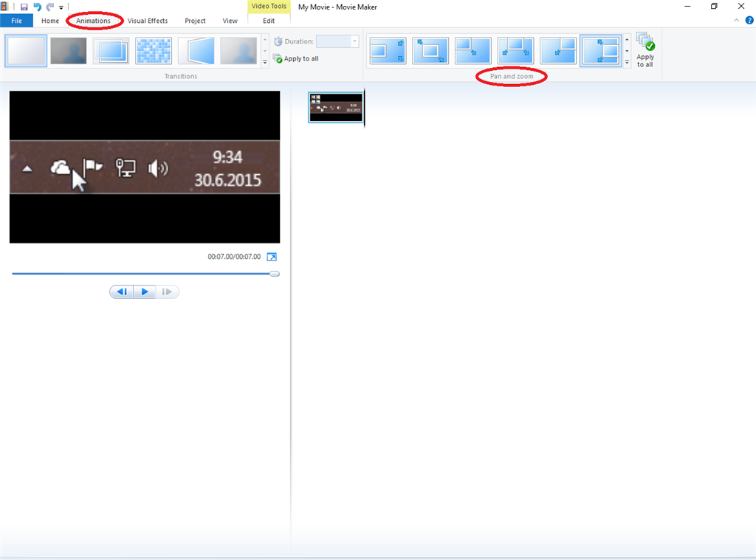Image resolution: width=756 pixels, height=560 pixels.
Task: Go to previous frame
Action: coord(122,291)
